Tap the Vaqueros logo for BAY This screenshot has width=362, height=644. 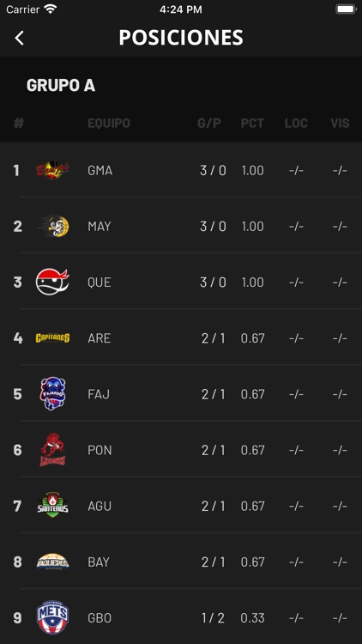coord(52,562)
